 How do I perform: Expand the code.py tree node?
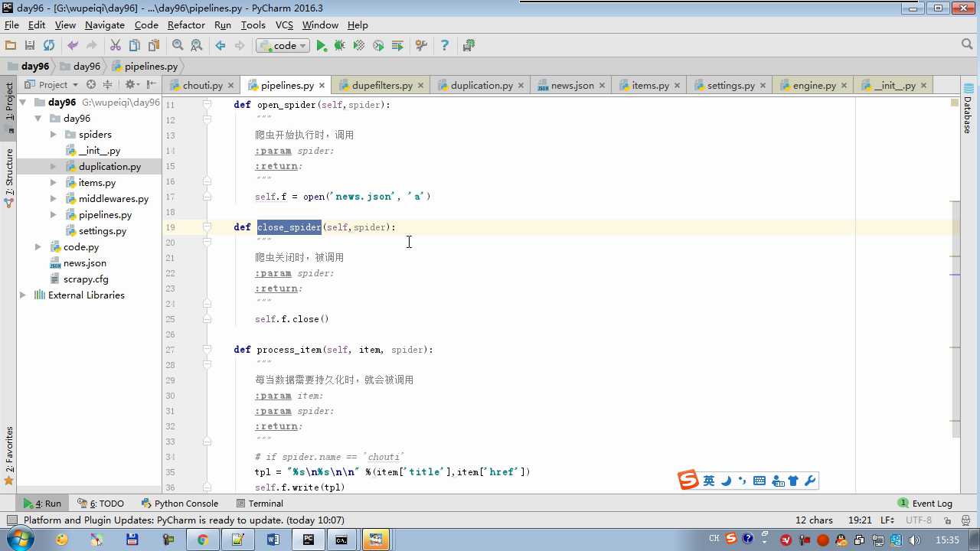coord(38,247)
